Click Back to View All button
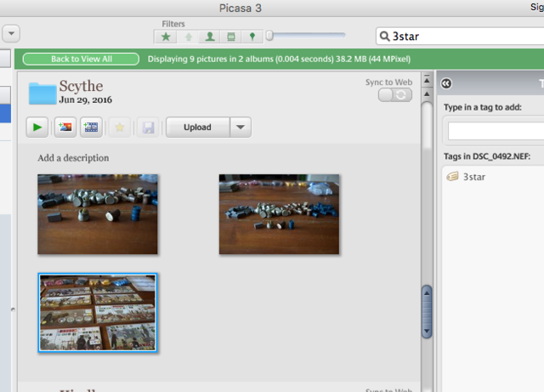 click(82, 59)
